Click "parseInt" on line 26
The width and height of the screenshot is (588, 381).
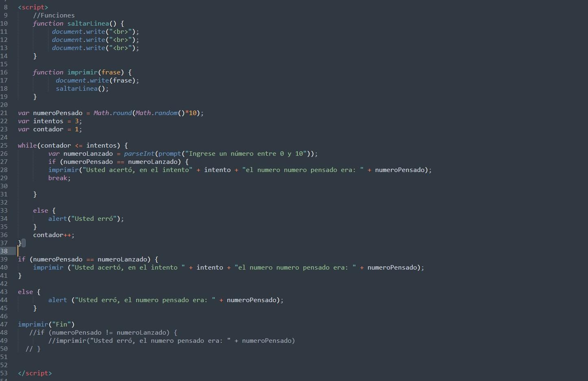click(x=139, y=154)
